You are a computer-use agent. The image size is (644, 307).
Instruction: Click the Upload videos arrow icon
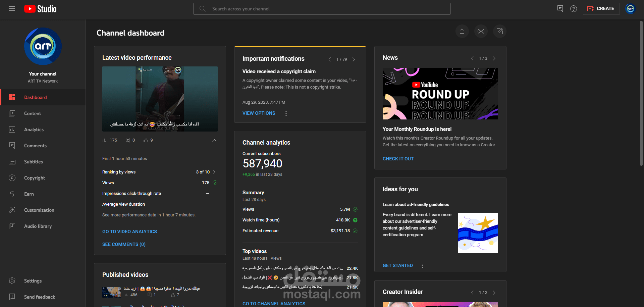pyautogui.click(x=462, y=31)
